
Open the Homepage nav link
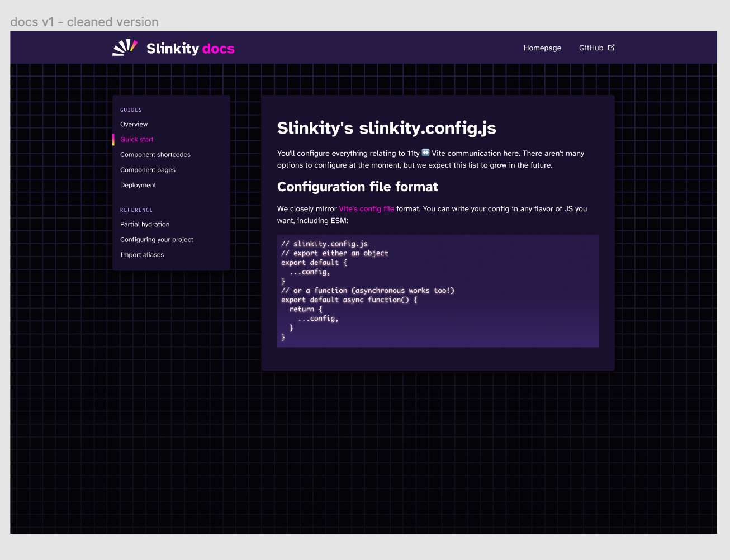point(542,48)
